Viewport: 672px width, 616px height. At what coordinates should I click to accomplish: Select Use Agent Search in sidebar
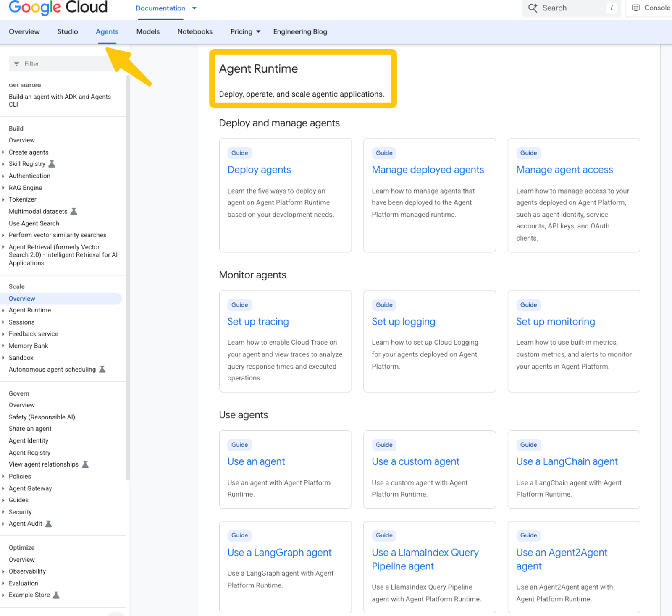(34, 223)
